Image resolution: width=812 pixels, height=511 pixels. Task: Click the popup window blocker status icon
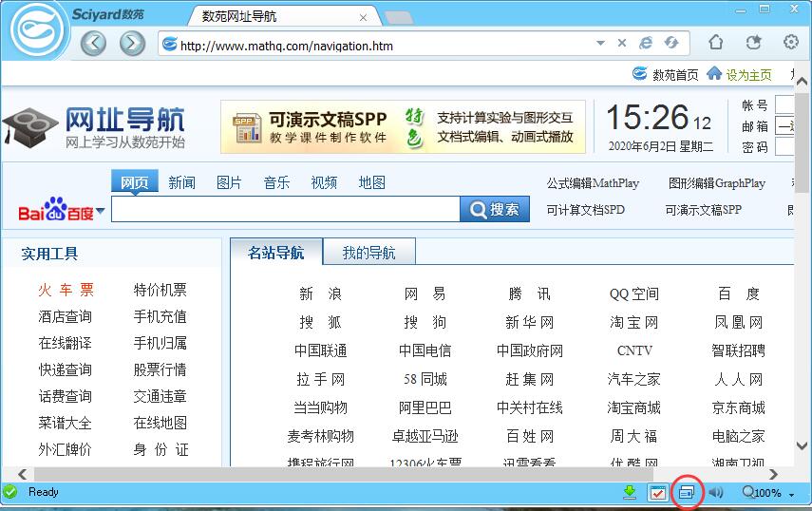[687, 492]
